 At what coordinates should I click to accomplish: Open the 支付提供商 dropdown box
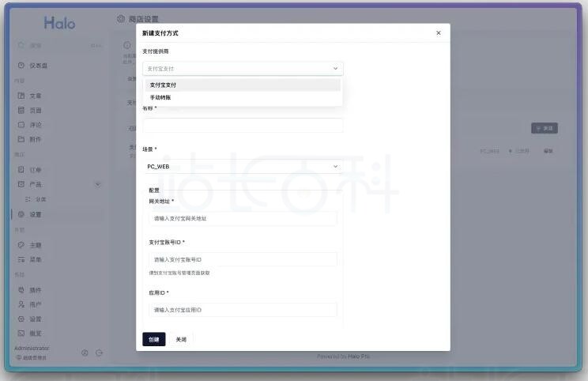pos(243,69)
